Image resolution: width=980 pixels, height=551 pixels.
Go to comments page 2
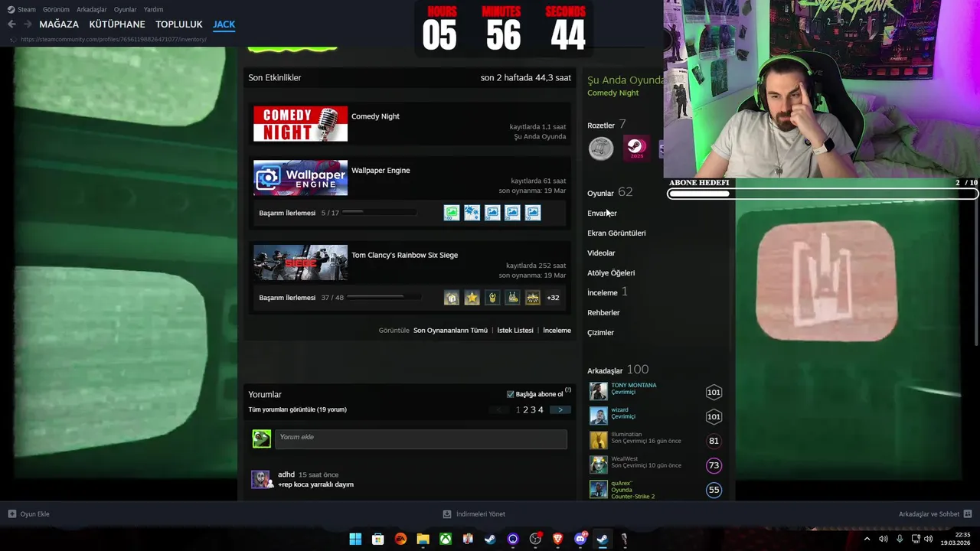pyautogui.click(x=525, y=410)
